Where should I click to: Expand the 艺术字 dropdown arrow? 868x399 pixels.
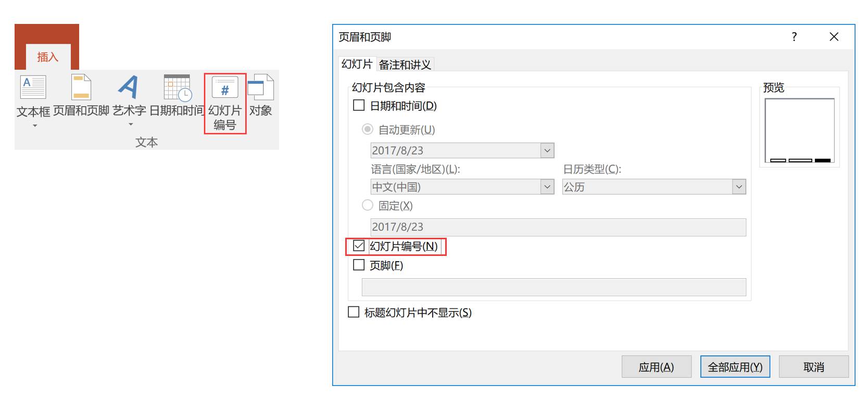[131, 124]
